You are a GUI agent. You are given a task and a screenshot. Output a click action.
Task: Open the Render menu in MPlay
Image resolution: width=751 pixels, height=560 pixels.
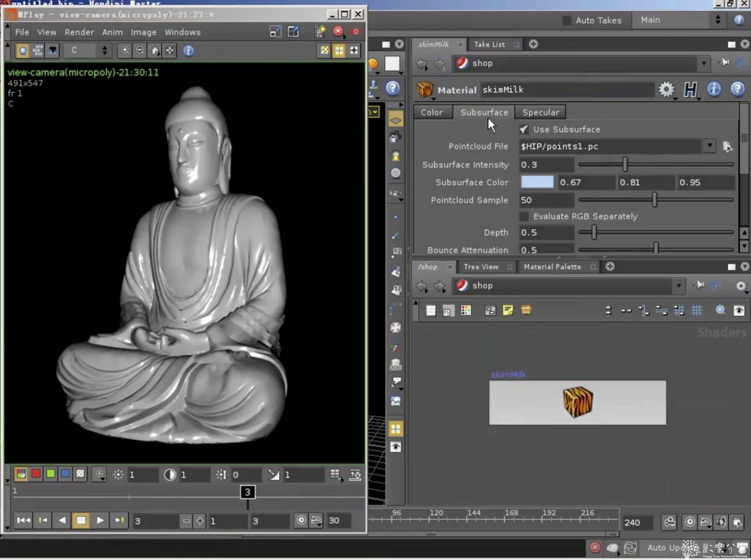79,32
